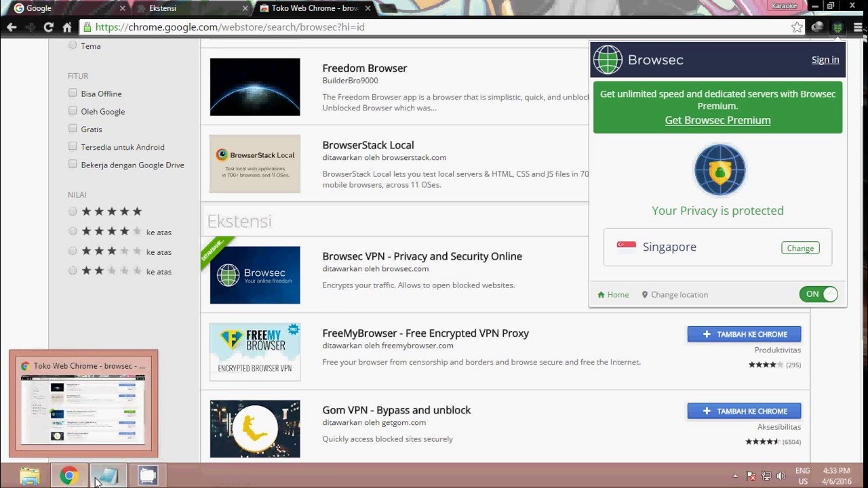Click the network tray icon
This screenshot has width=868, height=488.
click(766, 476)
